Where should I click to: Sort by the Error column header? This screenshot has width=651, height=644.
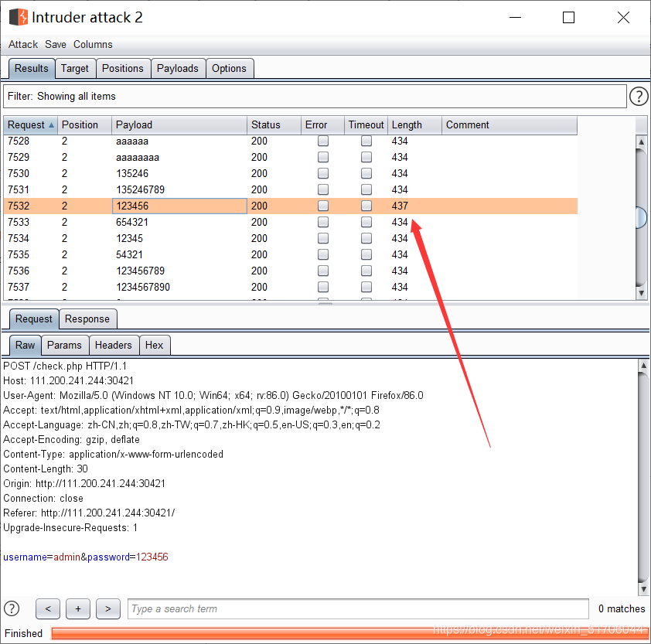(322, 125)
